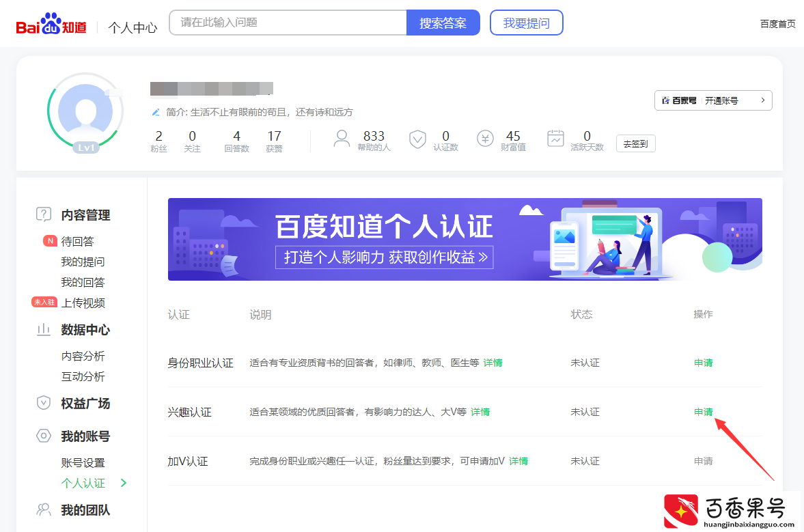The image size is (804, 532).
Task: Click the 数据中心 section heading
Action: click(x=85, y=330)
